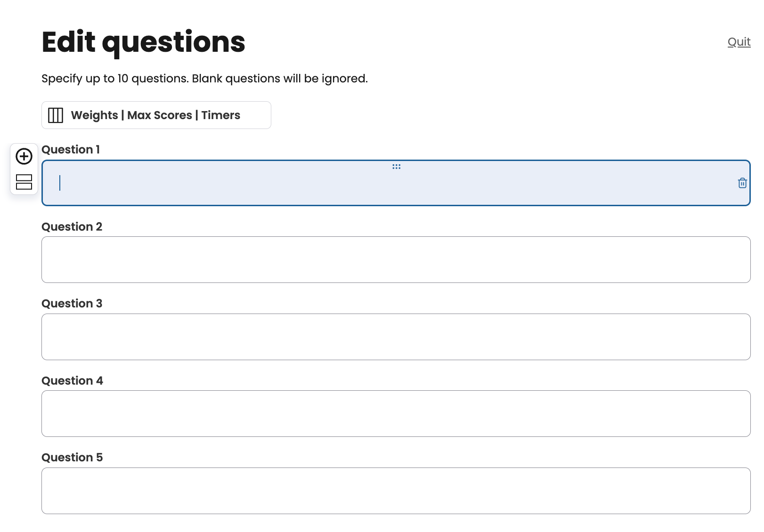Click the Question 5 label
The image size is (764, 532).
(72, 458)
